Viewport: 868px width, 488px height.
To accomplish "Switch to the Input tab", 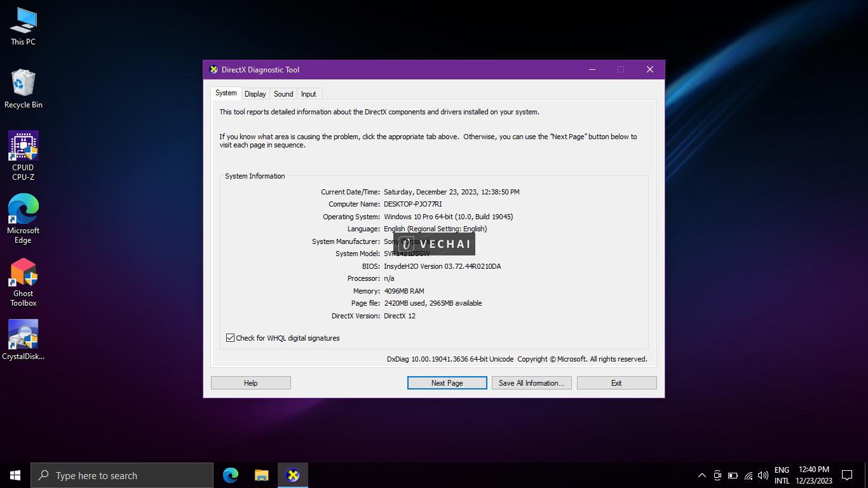I will (x=309, y=94).
